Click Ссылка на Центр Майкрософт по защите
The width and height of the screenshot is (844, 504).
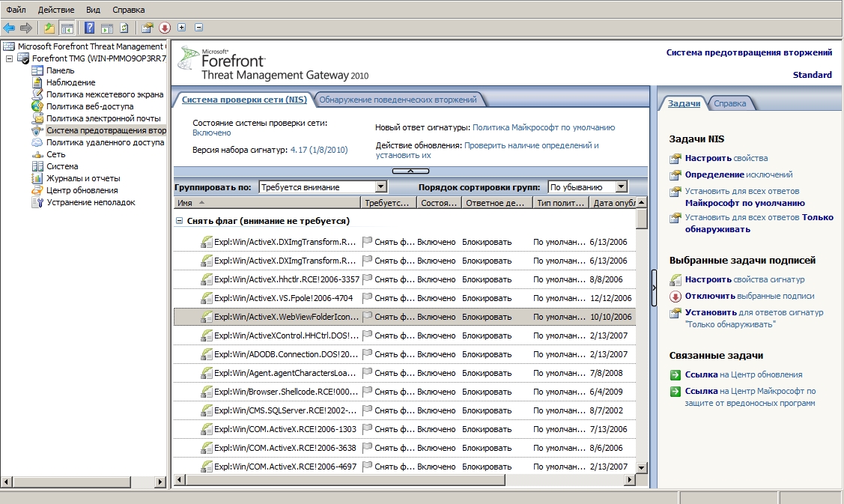pos(750,397)
